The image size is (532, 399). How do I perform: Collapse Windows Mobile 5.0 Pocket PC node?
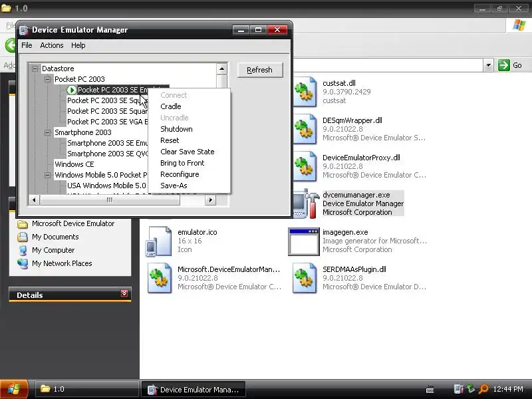tap(47, 175)
